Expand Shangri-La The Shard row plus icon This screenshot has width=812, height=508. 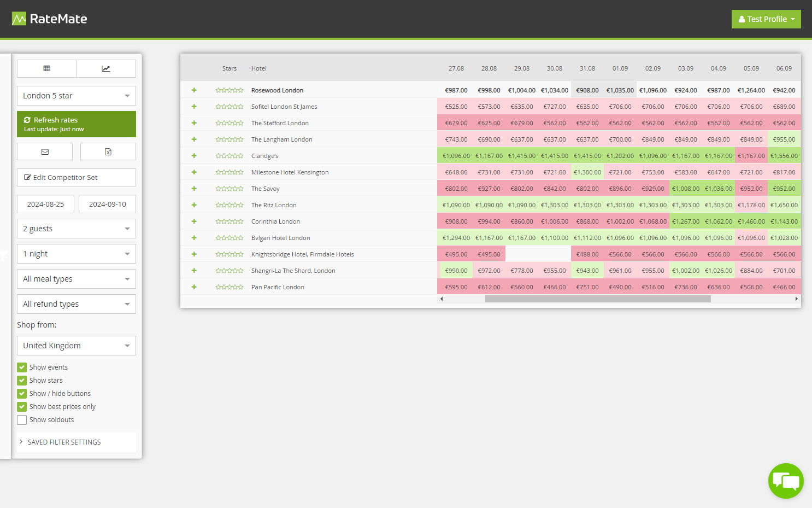(194, 271)
